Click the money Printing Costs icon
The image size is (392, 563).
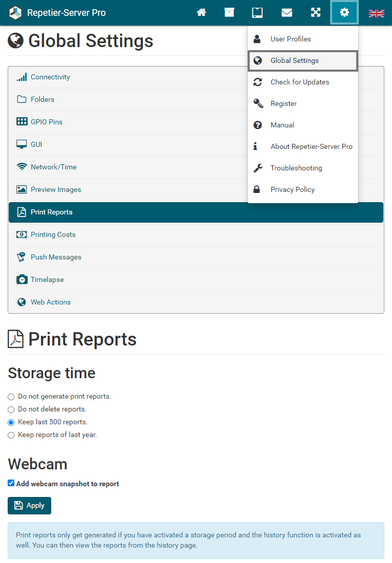[x=21, y=234]
